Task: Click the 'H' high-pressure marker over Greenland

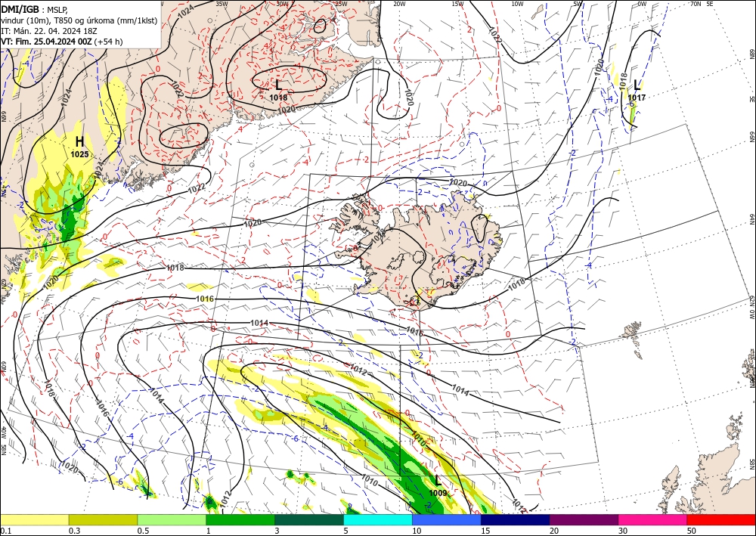Action: (x=79, y=141)
